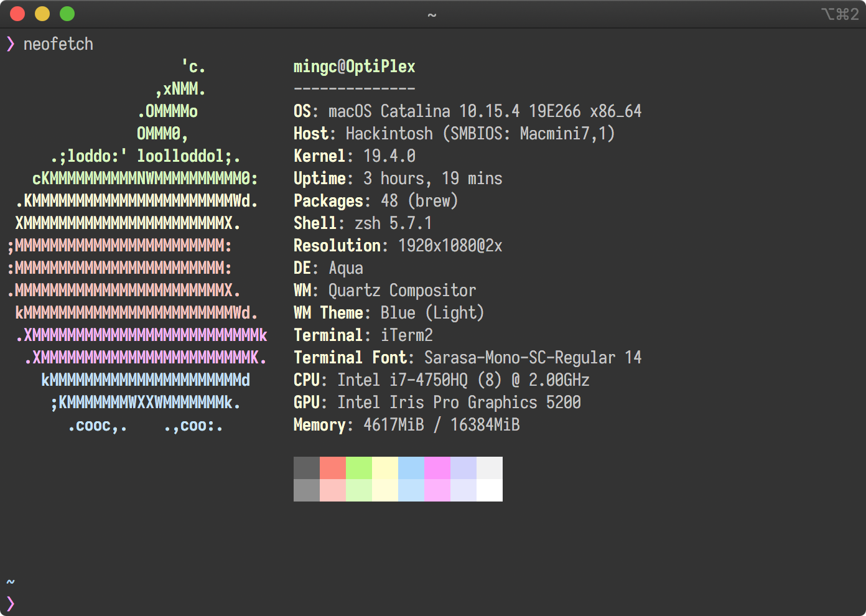866x616 pixels.
Task: Click the Packages line 48 (brew)
Action: [x=376, y=201]
